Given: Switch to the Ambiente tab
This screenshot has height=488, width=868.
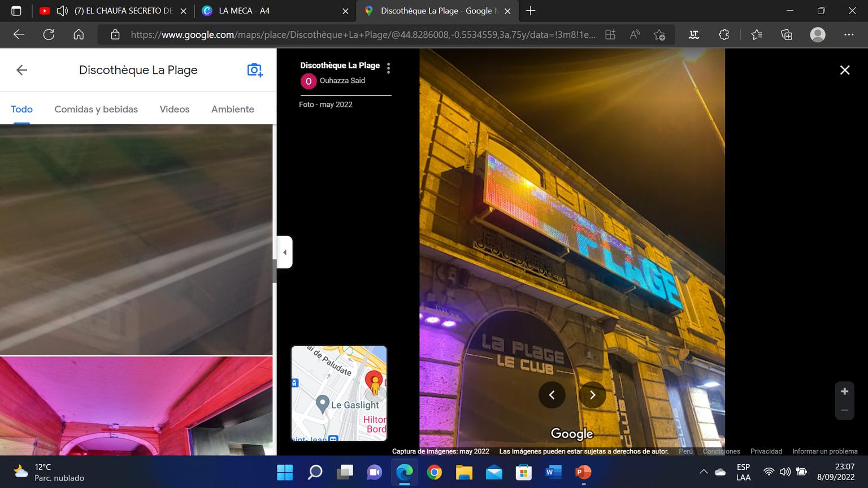Looking at the screenshot, I should point(233,109).
